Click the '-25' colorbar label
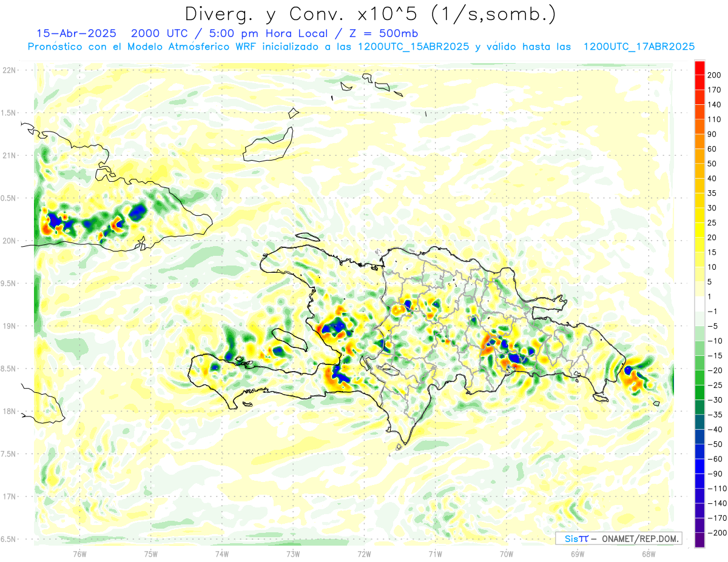Image resolution: width=728 pixels, height=562 pixels. click(714, 385)
